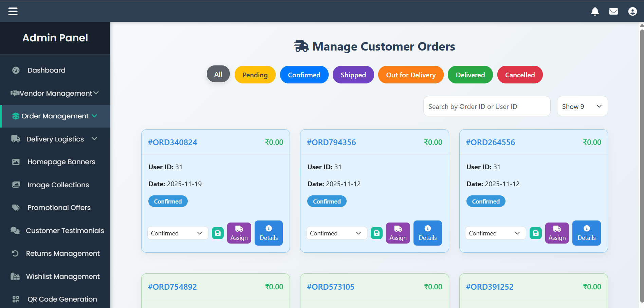The image size is (644, 308).
Task: Expand Vendor Management sidebar menu
Action: [x=55, y=93]
